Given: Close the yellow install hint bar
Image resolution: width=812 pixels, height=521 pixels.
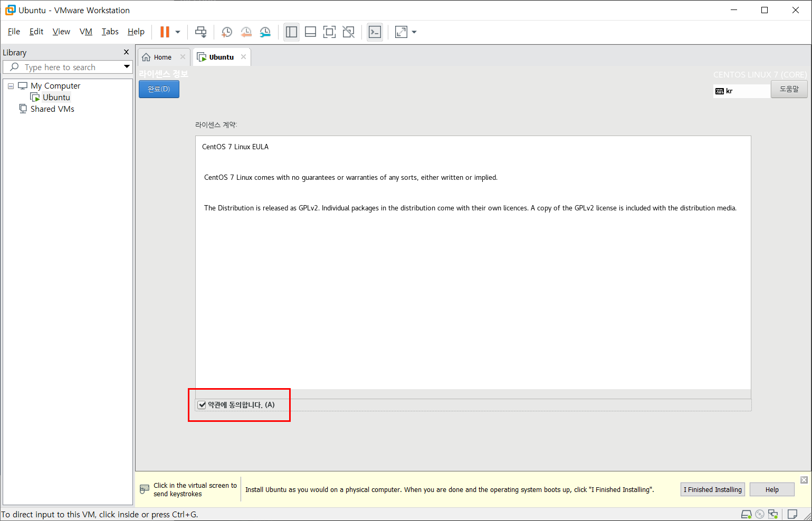Looking at the screenshot, I should pos(804,480).
